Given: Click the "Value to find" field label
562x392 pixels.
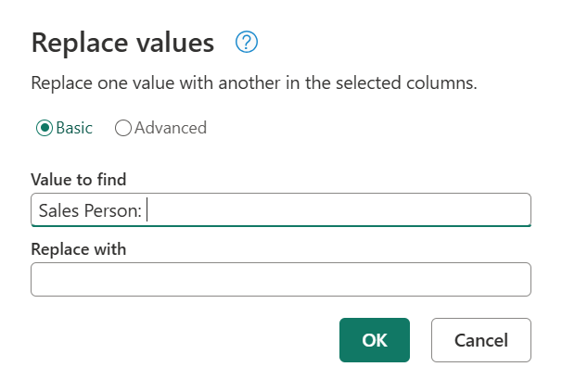Looking at the screenshot, I should (79, 179).
